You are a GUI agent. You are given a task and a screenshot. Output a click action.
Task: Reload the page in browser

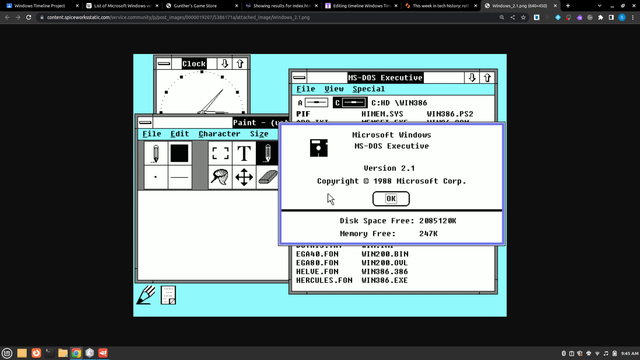click(x=29, y=18)
